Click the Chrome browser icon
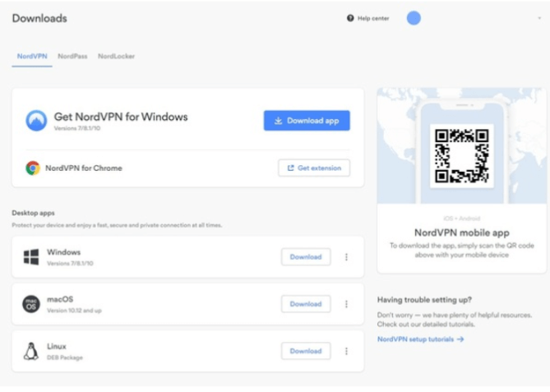Image resolution: width=550 pixels, height=392 pixels. [33, 168]
